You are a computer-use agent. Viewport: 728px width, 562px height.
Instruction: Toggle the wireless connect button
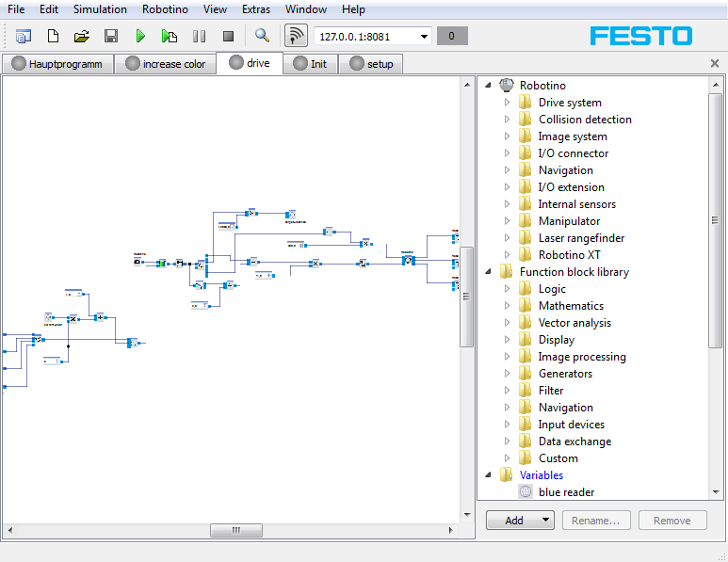296,35
